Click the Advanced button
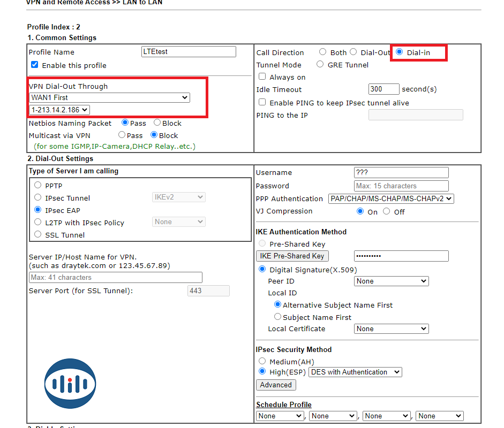The height and width of the screenshot is (428, 504). click(276, 385)
